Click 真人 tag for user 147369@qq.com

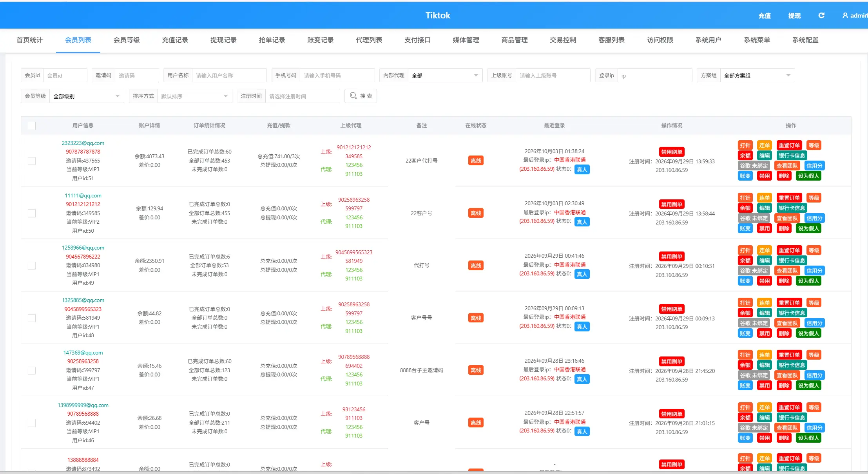point(582,379)
